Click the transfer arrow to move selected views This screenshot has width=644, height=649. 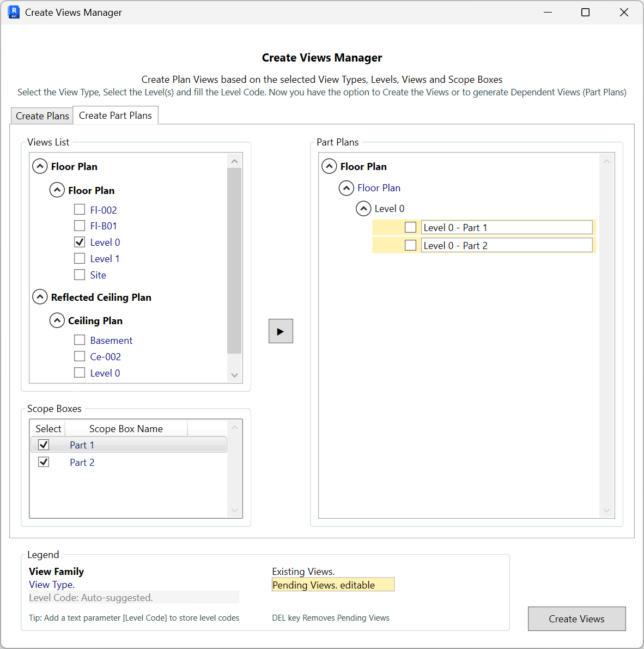pos(281,331)
